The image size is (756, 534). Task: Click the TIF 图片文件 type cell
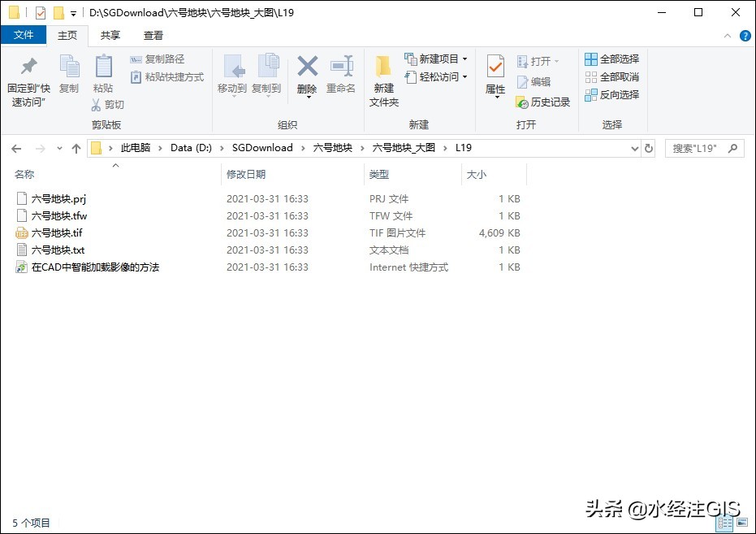[x=397, y=233]
